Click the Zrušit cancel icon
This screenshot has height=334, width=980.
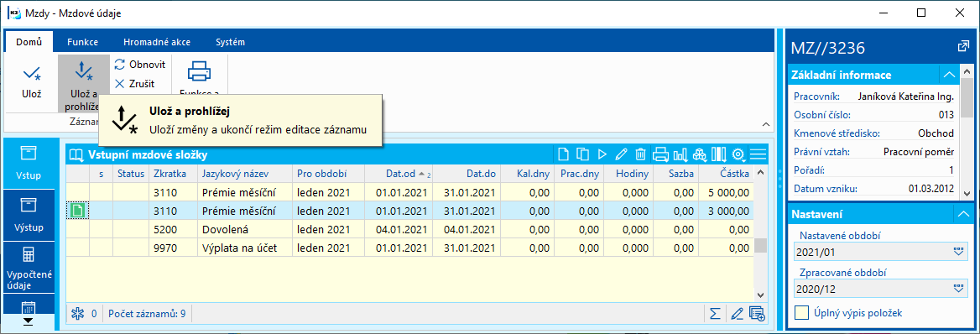120,83
